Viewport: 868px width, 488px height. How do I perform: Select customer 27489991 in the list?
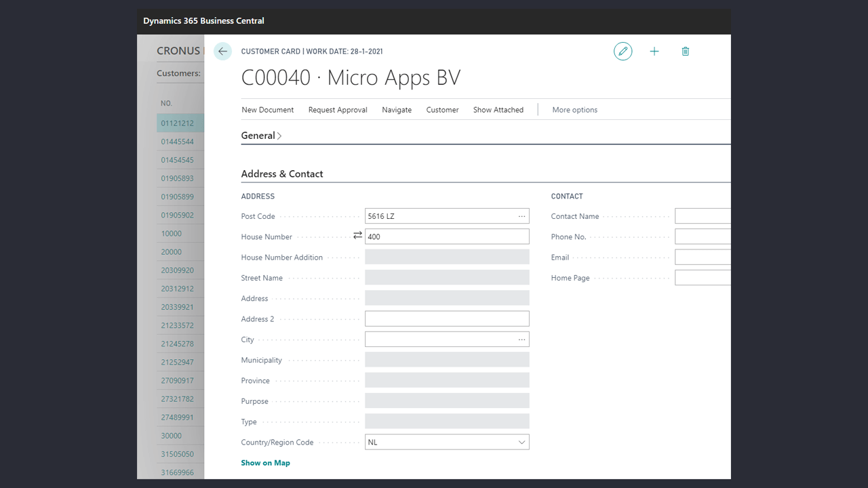(x=178, y=417)
